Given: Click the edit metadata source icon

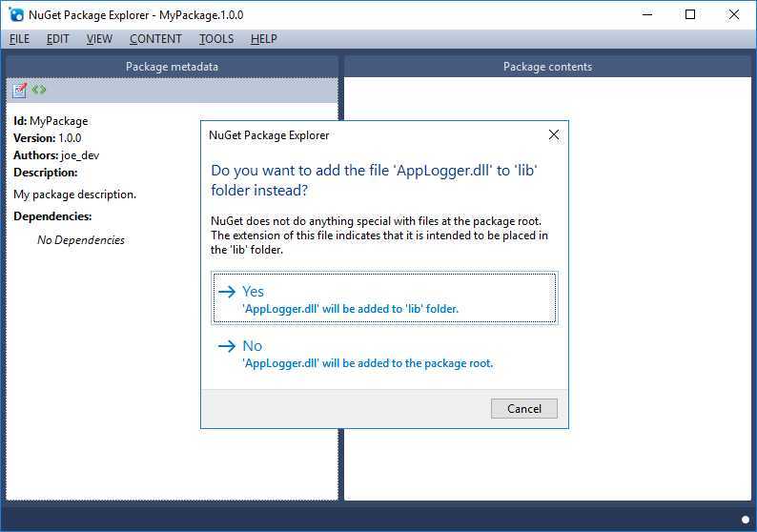Looking at the screenshot, I should pyautogui.click(x=39, y=90).
